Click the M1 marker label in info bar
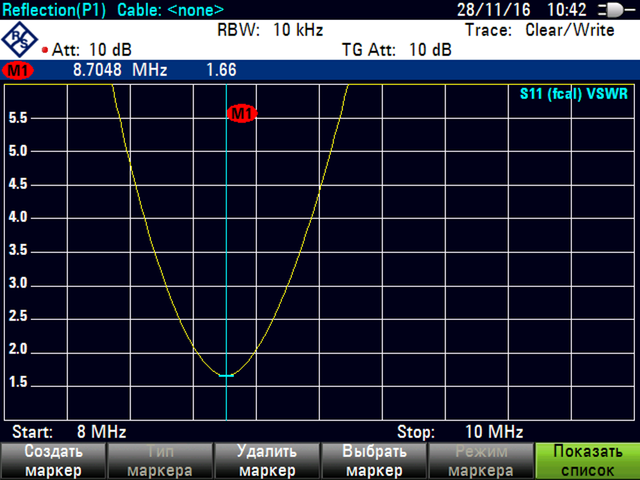This screenshot has width=640, height=480. coord(17,71)
